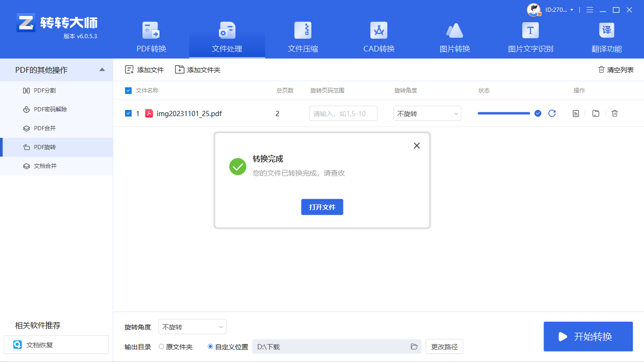Click the 更改路径 button
This screenshot has width=644, height=362.
(x=444, y=346)
